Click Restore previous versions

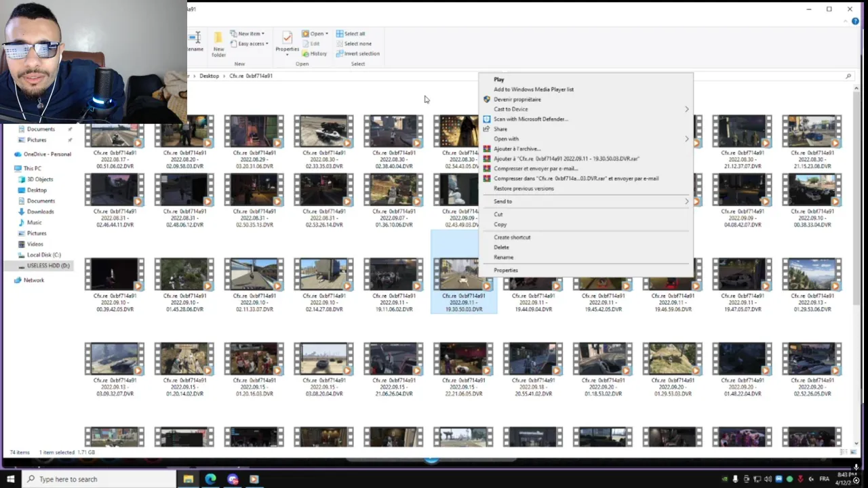[585, 188]
